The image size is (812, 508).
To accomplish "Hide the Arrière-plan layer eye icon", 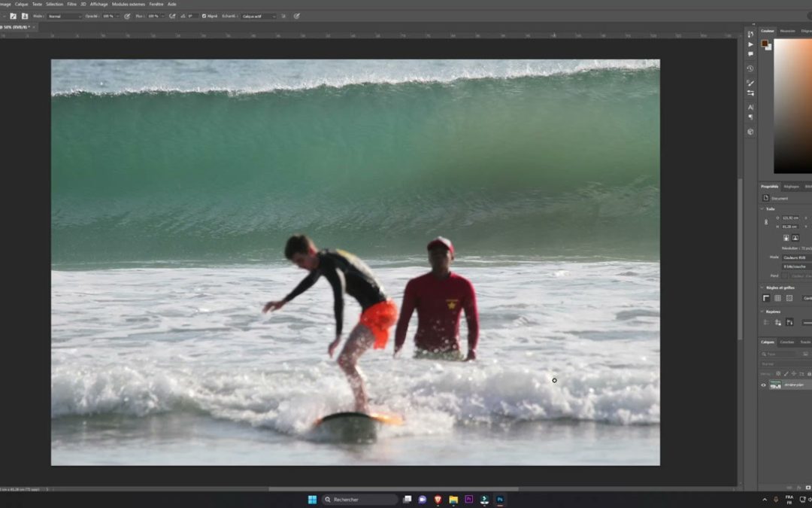I will [x=763, y=385].
